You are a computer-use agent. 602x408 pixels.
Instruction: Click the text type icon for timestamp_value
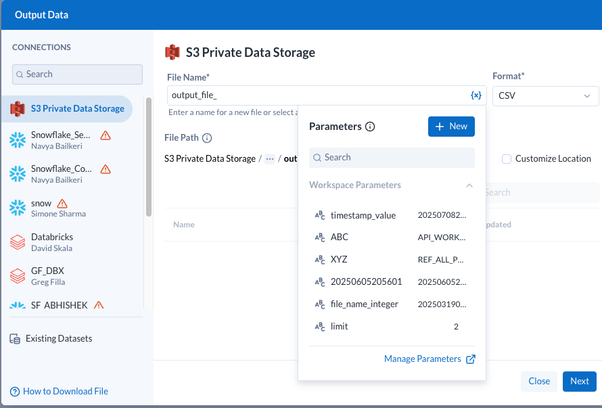[x=320, y=215]
